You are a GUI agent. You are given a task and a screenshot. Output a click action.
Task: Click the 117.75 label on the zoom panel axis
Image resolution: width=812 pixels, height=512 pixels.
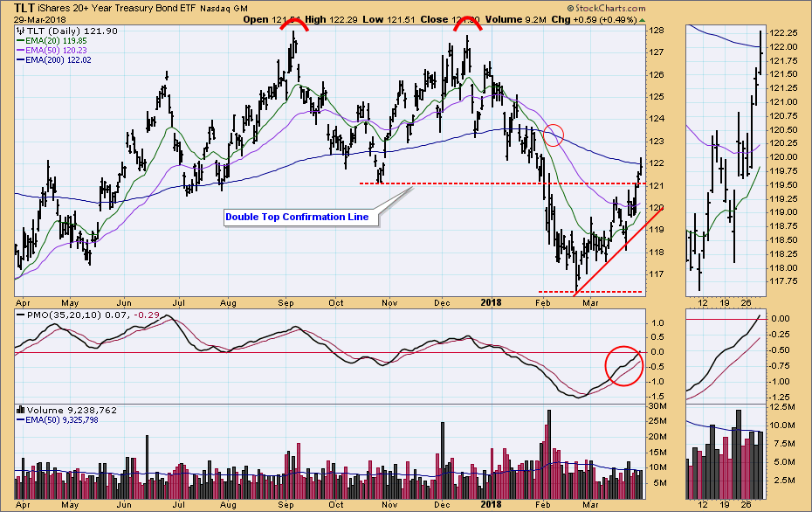[x=783, y=281]
